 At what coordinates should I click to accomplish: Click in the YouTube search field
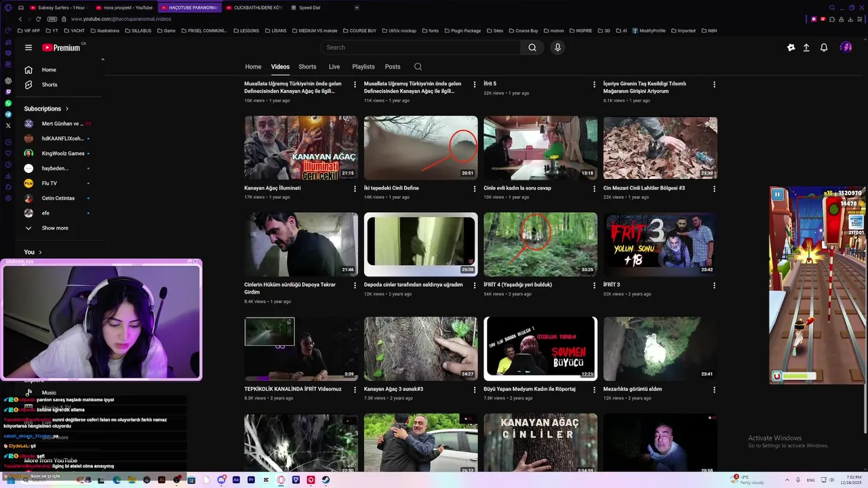(x=420, y=47)
